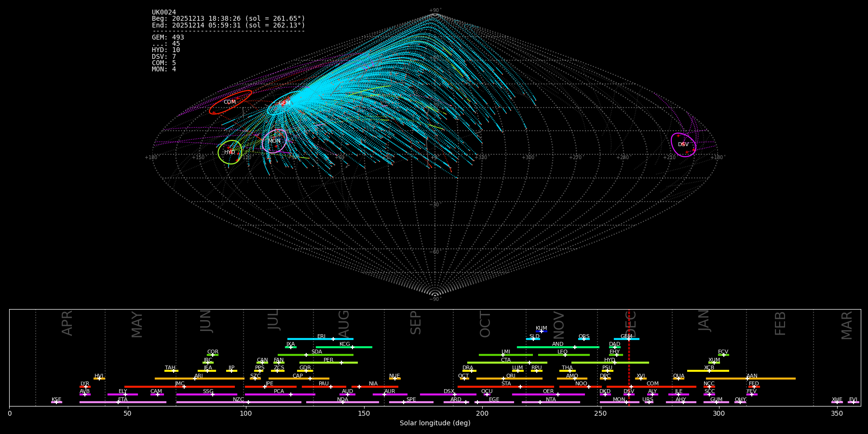The image size is (868, 434).
Task: Click the EVI shower marker
Action: (854, 402)
